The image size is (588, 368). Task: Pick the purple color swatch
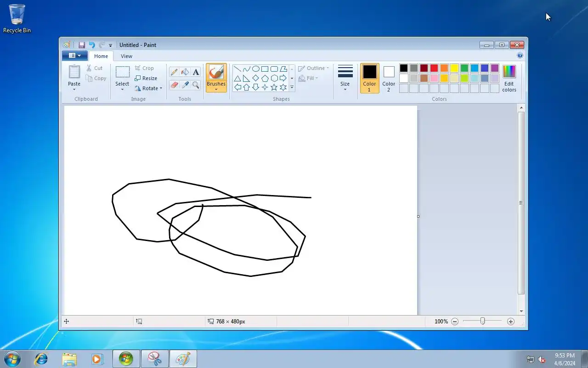point(495,68)
